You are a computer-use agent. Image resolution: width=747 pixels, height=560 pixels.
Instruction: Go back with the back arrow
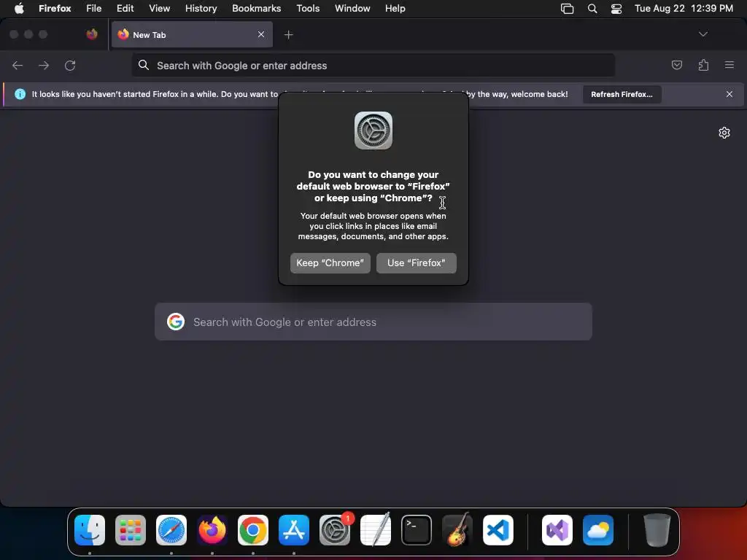click(18, 65)
